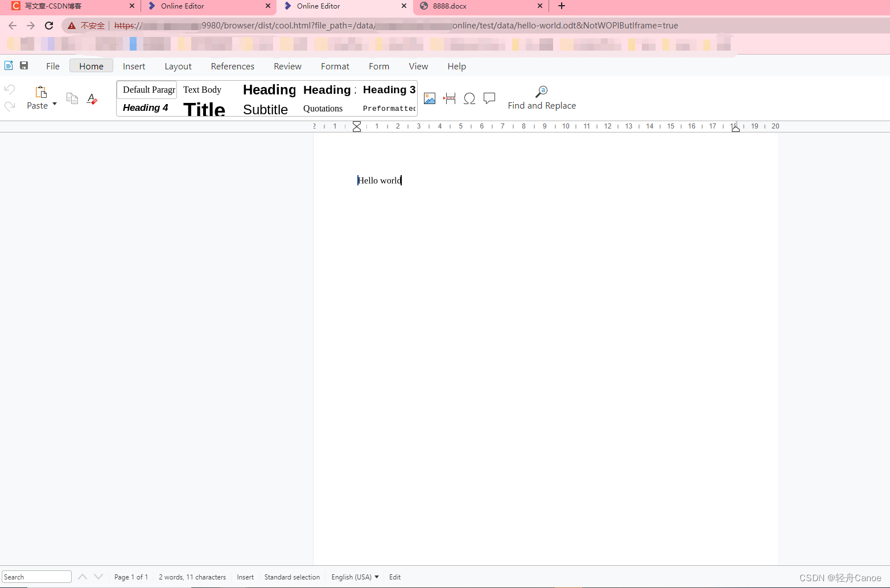Toggle Edit mode in status bar
Screen dimensions: 890x588
[x=395, y=577]
